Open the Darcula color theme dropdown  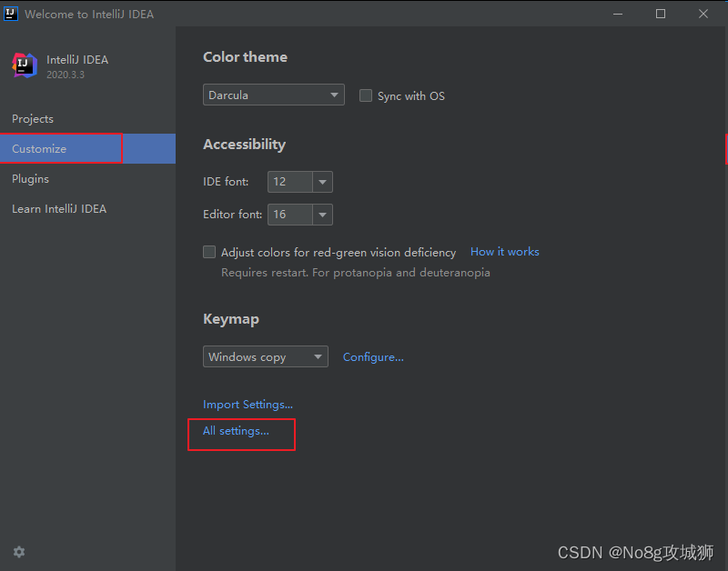coord(274,95)
